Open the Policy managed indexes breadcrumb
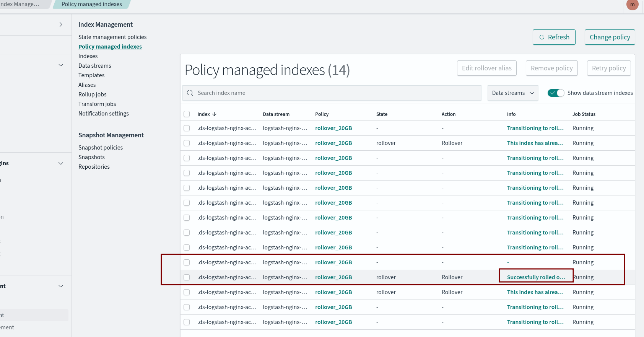This screenshot has width=644, height=337. [x=92, y=4]
